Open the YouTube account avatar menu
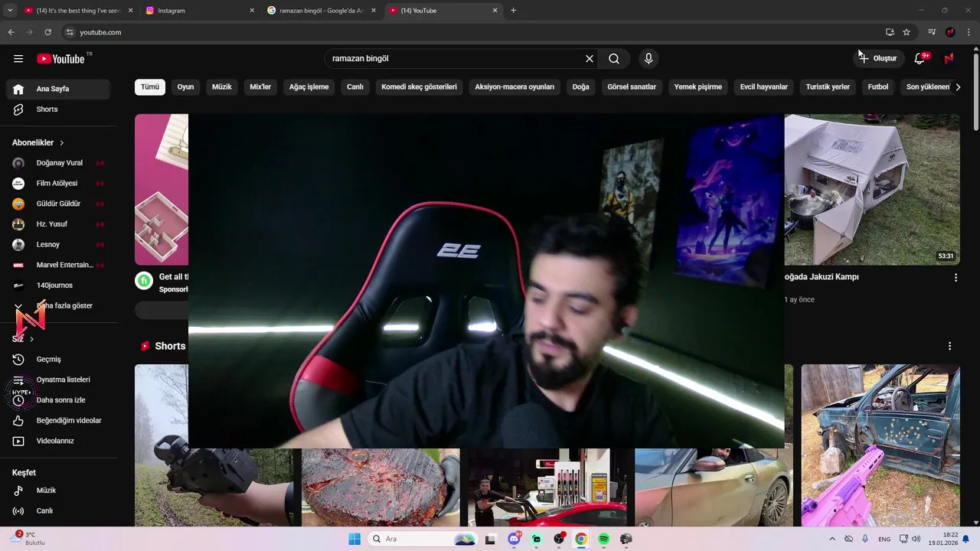Viewport: 980px width, 551px height. click(x=949, y=58)
